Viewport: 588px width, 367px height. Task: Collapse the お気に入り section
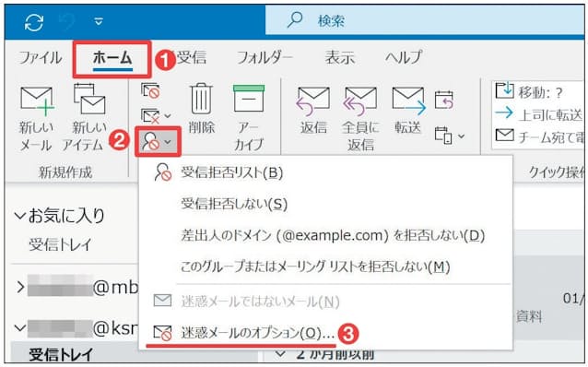(19, 216)
